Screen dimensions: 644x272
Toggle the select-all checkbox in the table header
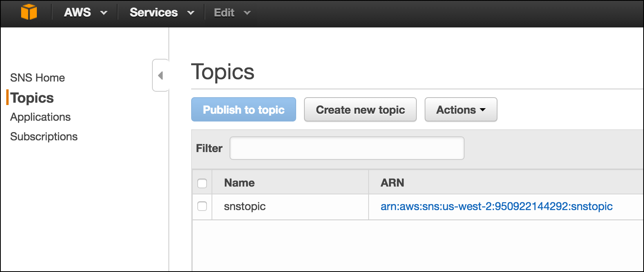click(x=202, y=183)
